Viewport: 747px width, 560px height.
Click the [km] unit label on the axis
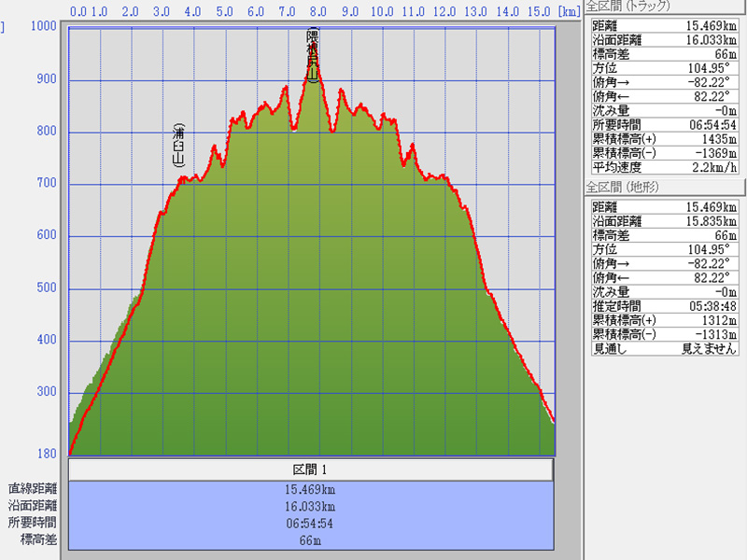[566, 12]
